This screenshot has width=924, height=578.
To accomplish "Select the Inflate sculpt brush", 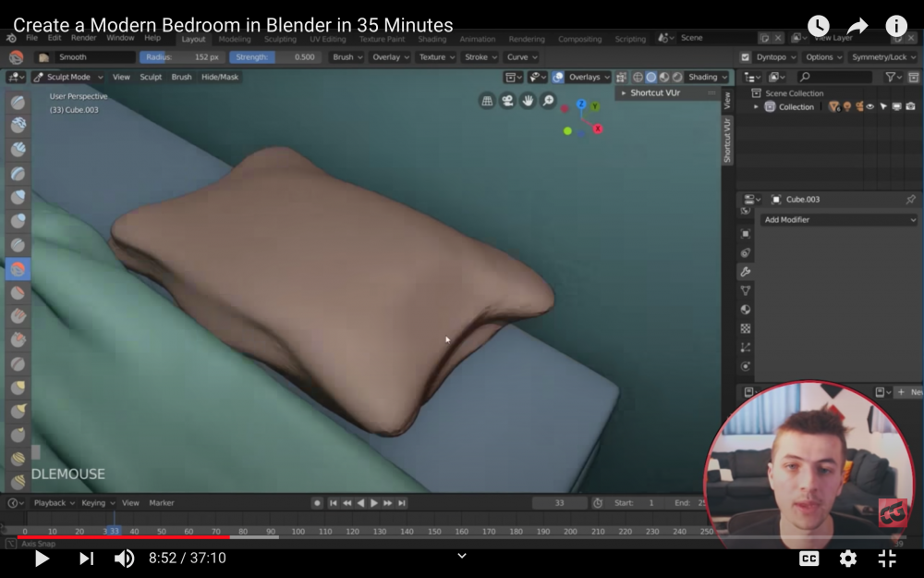I will coord(18,197).
